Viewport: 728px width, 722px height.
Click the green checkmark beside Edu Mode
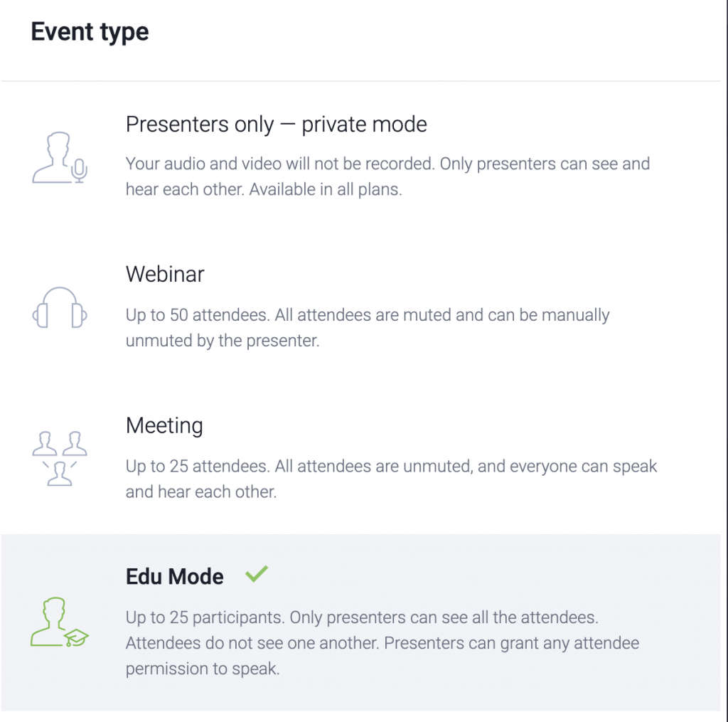tap(257, 574)
